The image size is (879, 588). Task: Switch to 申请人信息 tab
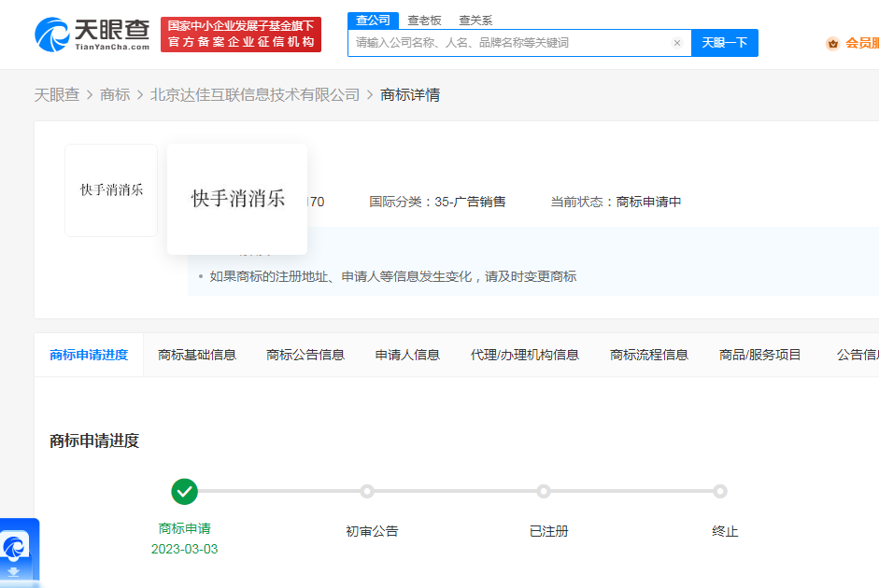[x=407, y=355]
